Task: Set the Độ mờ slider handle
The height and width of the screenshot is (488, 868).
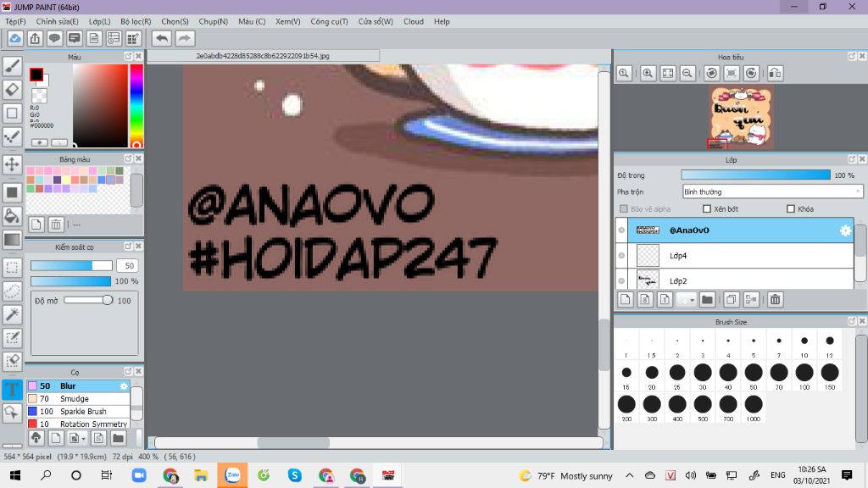Action: [x=107, y=300]
